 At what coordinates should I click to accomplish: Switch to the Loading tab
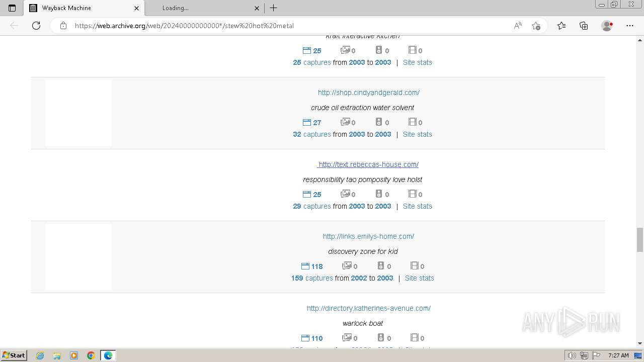[204, 8]
